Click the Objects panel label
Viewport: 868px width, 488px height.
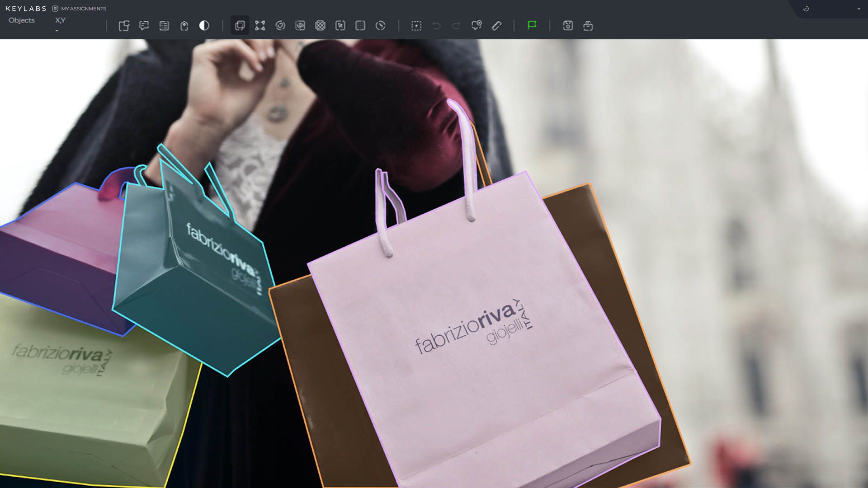point(22,20)
